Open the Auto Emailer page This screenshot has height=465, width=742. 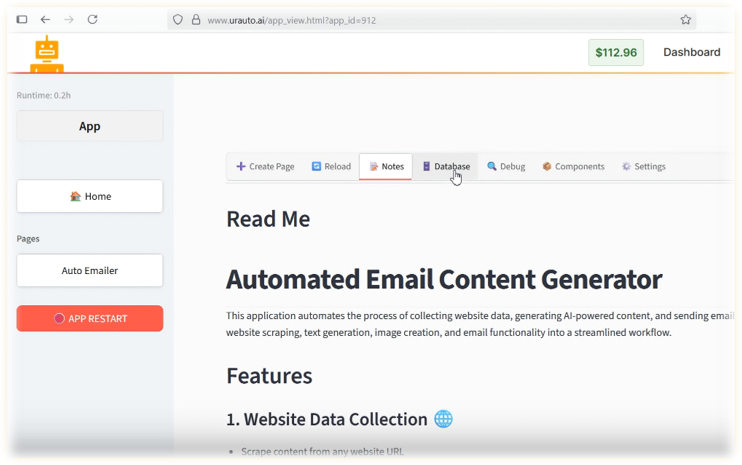90,270
